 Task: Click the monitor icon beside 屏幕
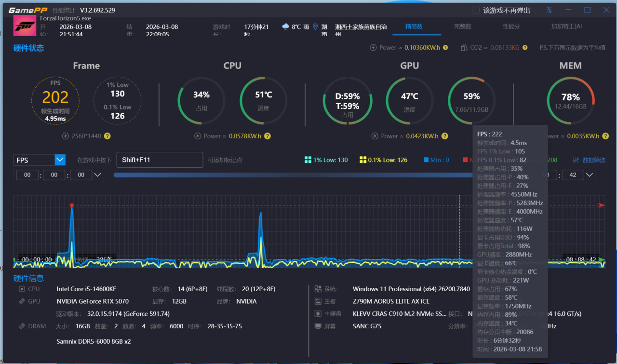[318, 326]
